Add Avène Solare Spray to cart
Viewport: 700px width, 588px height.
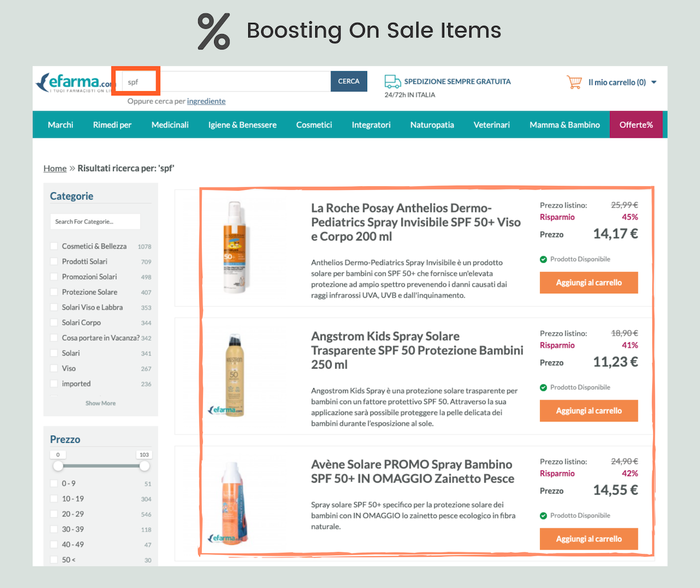pos(589,539)
